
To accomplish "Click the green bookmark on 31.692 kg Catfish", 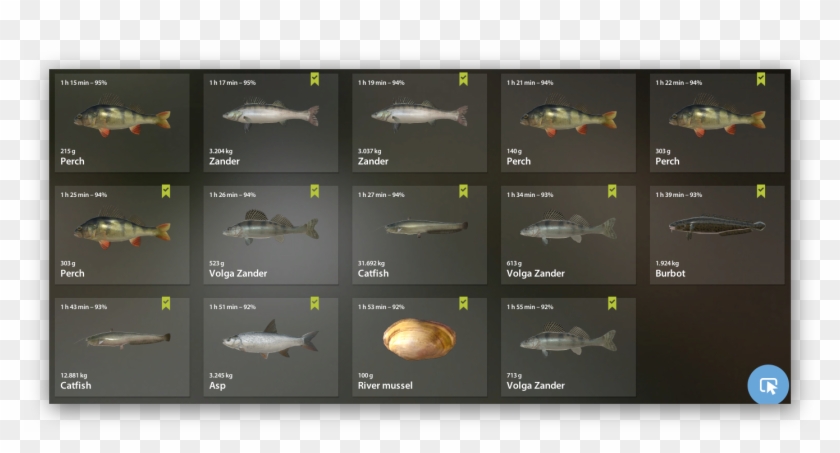I will coord(463,191).
